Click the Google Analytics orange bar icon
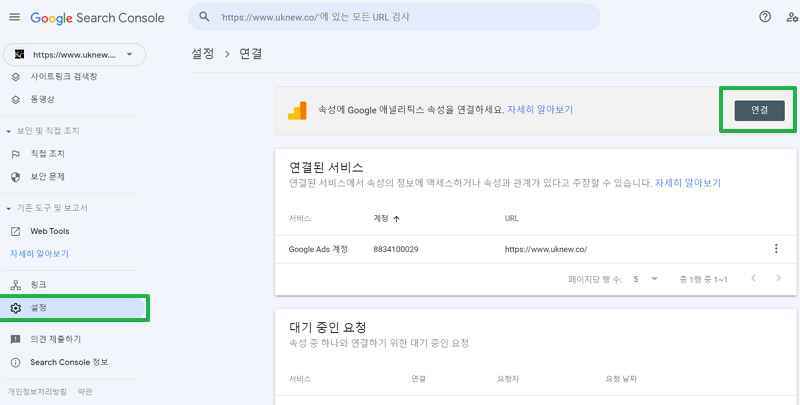Image resolution: width=800 pixels, height=405 pixels. pos(297,110)
